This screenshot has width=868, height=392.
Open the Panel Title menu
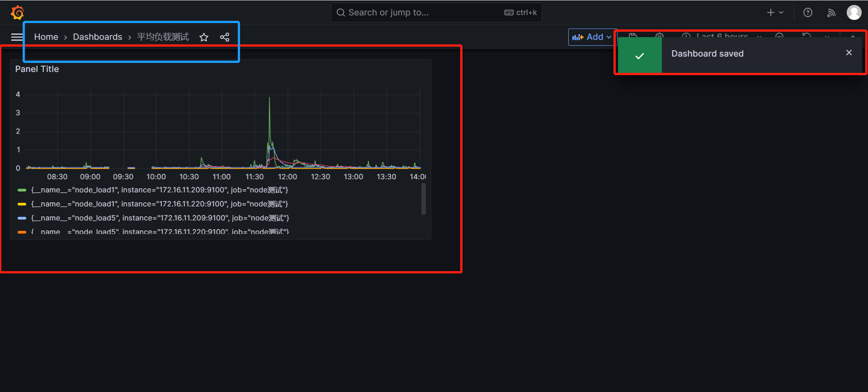tap(37, 69)
